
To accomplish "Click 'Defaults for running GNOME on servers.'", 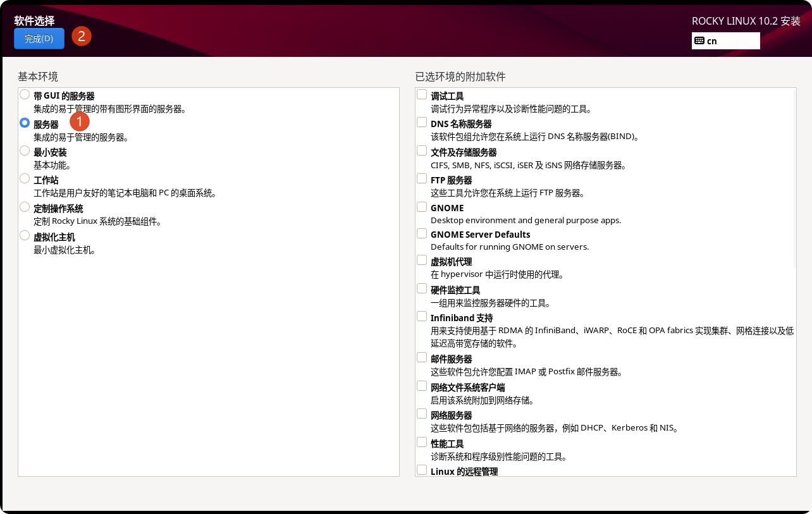I will (510, 247).
